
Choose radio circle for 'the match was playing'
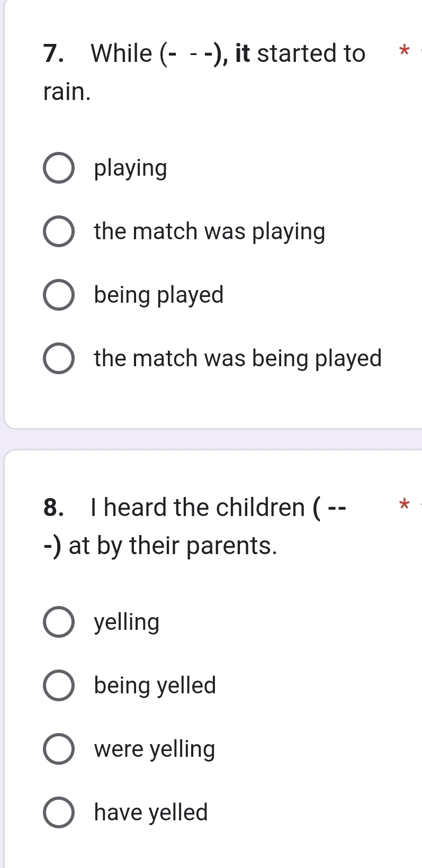tap(58, 232)
